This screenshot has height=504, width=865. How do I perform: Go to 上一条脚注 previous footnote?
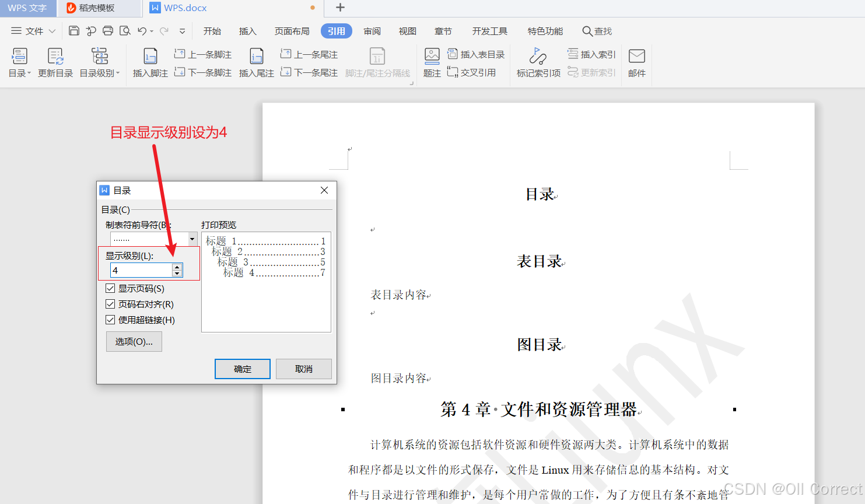203,54
